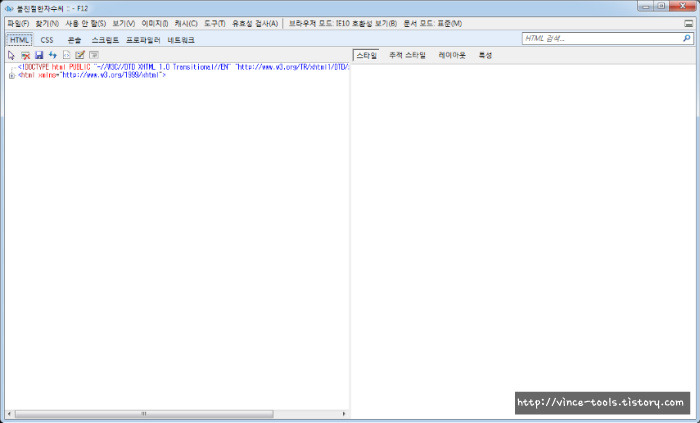Open the 사용 안 함(S) menu
Viewport: 700px width, 423px height.
[x=86, y=24]
